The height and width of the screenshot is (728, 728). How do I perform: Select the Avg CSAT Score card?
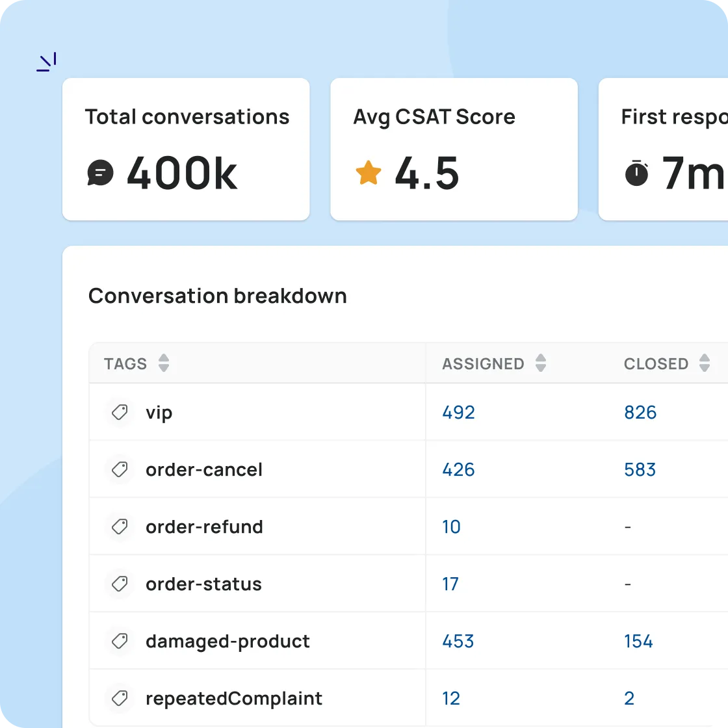tap(454, 149)
